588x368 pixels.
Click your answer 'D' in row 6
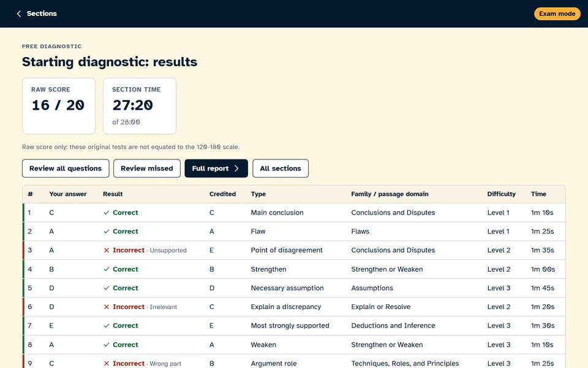[x=51, y=307]
